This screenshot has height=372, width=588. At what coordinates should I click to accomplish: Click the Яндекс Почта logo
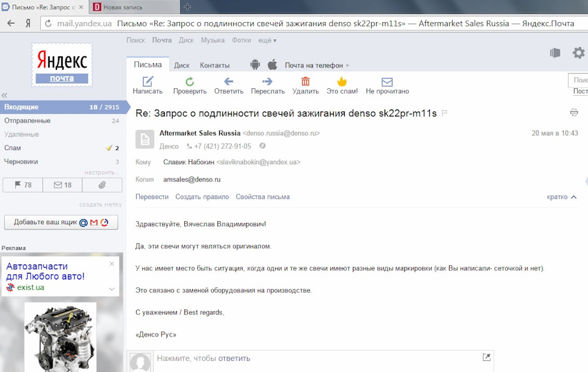pos(62,64)
